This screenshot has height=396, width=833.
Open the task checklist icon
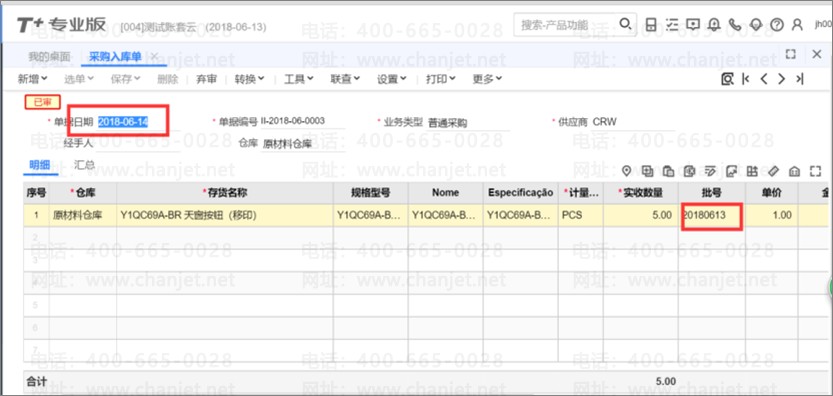[672, 24]
